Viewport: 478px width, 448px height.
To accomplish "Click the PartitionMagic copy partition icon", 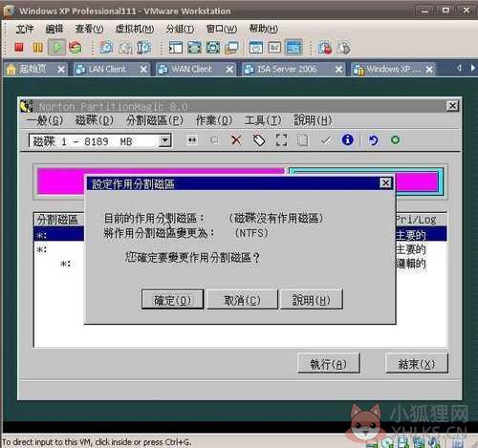I will [x=303, y=140].
